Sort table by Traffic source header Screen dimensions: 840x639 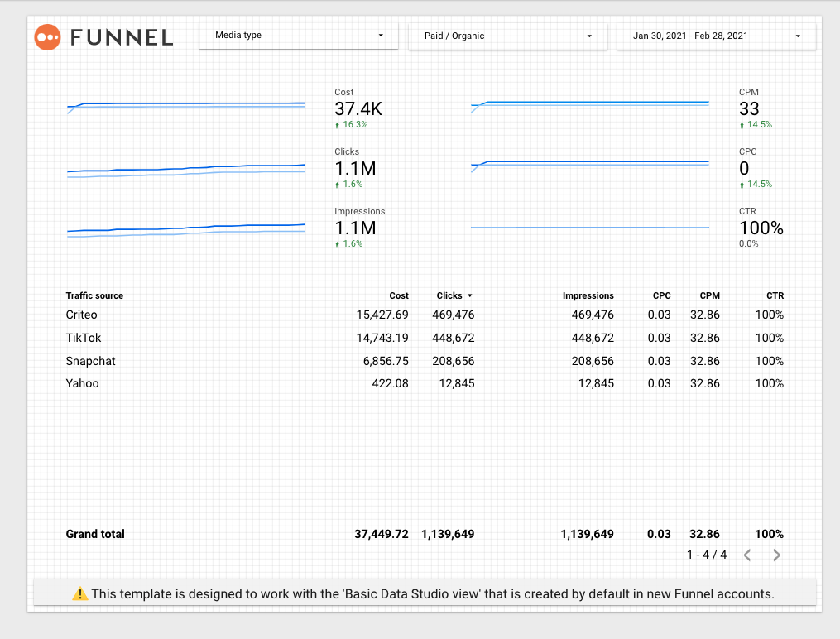click(x=94, y=295)
